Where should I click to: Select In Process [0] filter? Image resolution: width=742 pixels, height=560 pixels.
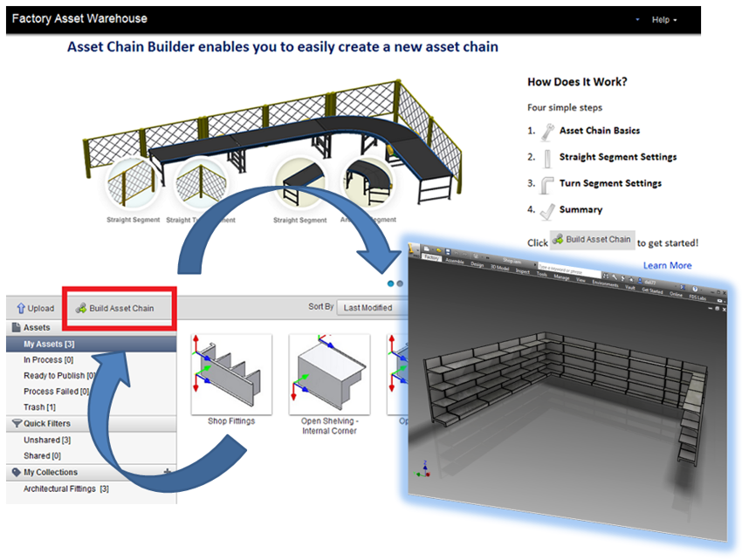point(48,360)
